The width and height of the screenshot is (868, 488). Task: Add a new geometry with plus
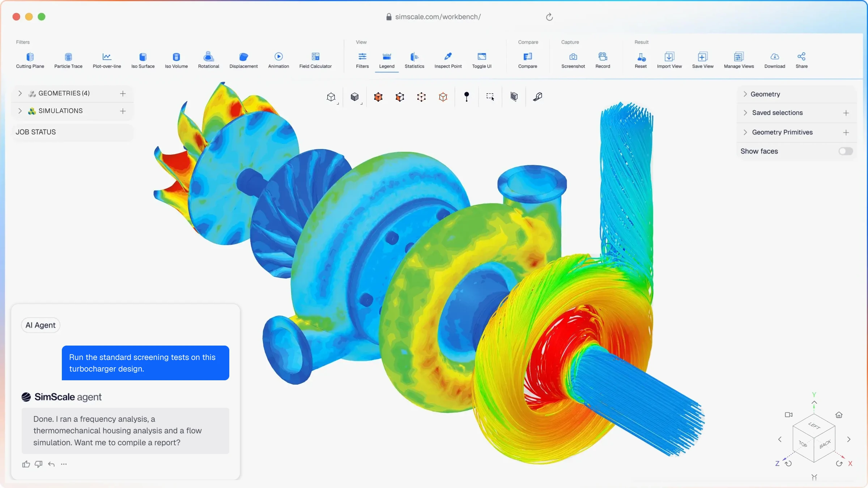(123, 94)
